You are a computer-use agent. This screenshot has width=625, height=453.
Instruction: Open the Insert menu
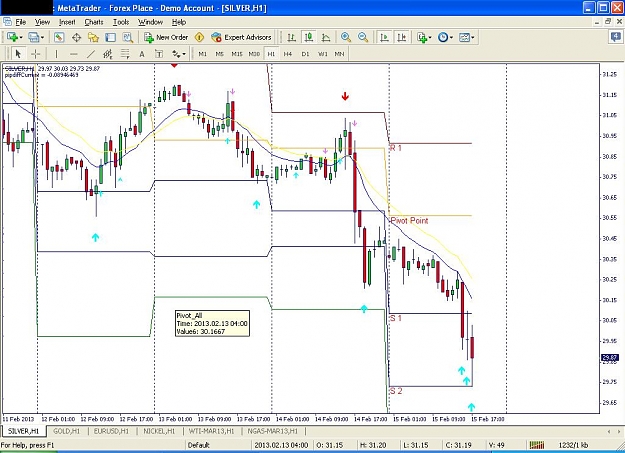point(67,22)
